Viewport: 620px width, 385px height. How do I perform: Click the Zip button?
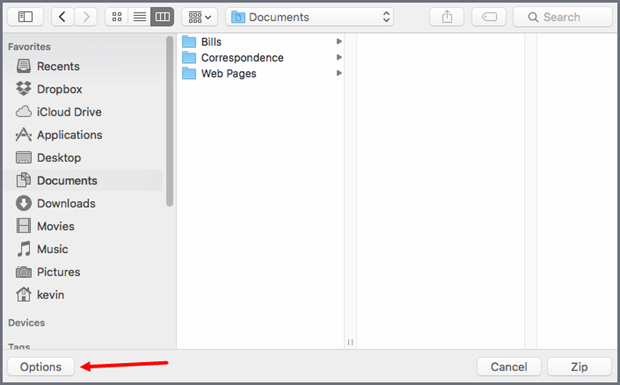pyautogui.click(x=579, y=367)
